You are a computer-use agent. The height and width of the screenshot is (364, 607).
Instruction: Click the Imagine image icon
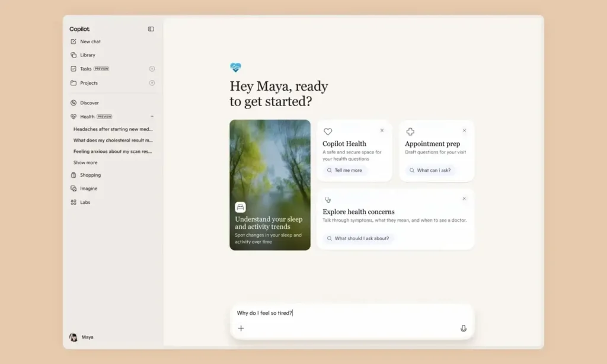tap(74, 189)
